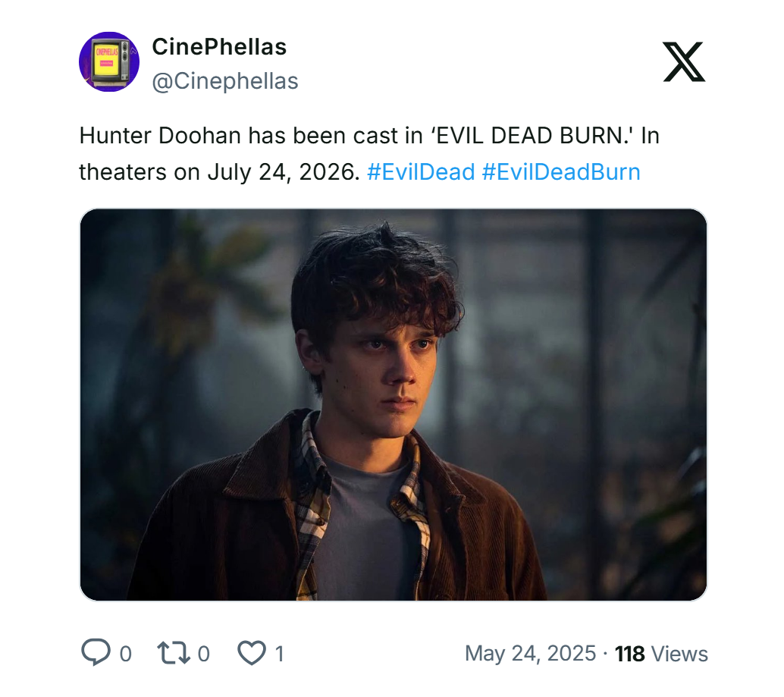Click the repost icon
Viewport: 784px width, 697px height.
(x=174, y=652)
